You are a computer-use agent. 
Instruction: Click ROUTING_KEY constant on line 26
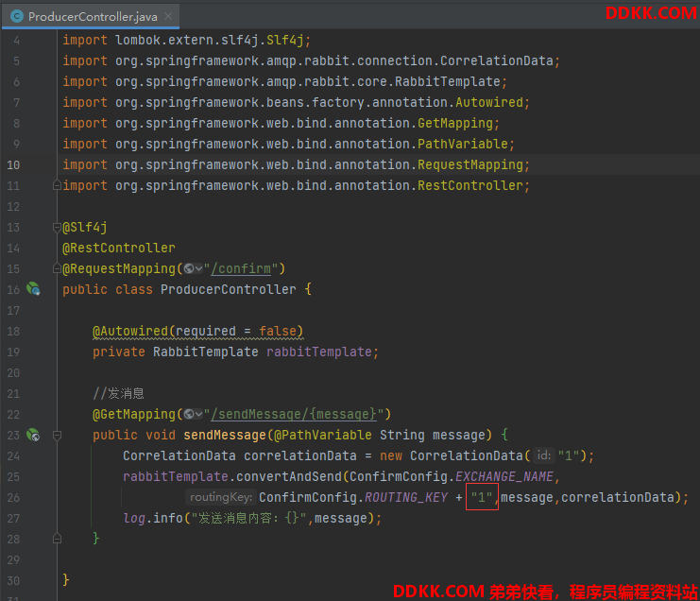[406, 497]
